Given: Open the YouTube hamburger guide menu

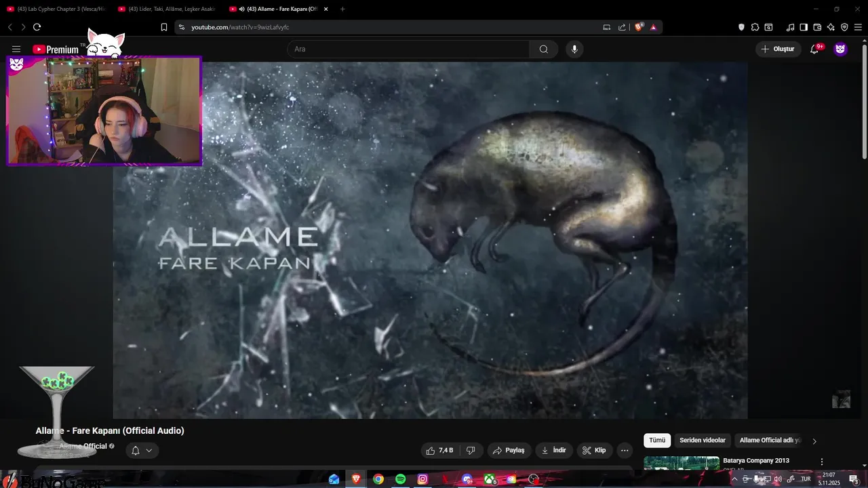Looking at the screenshot, I should coord(16,49).
